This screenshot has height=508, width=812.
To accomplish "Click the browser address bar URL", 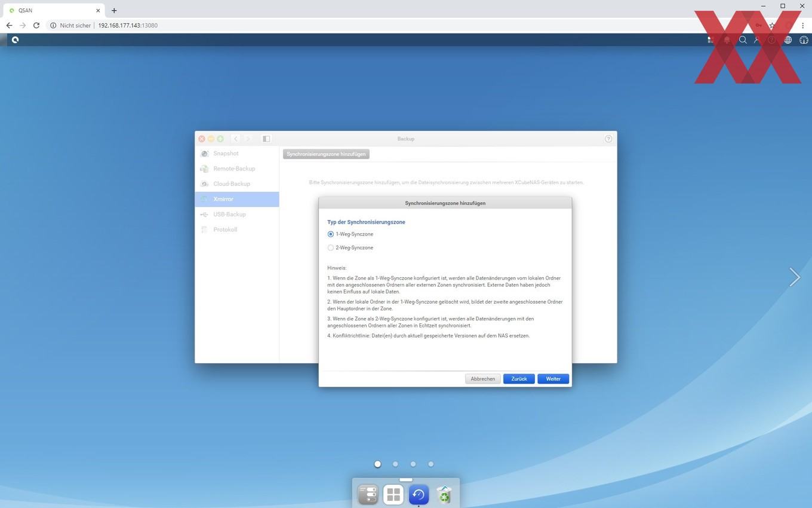I will click(128, 26).
